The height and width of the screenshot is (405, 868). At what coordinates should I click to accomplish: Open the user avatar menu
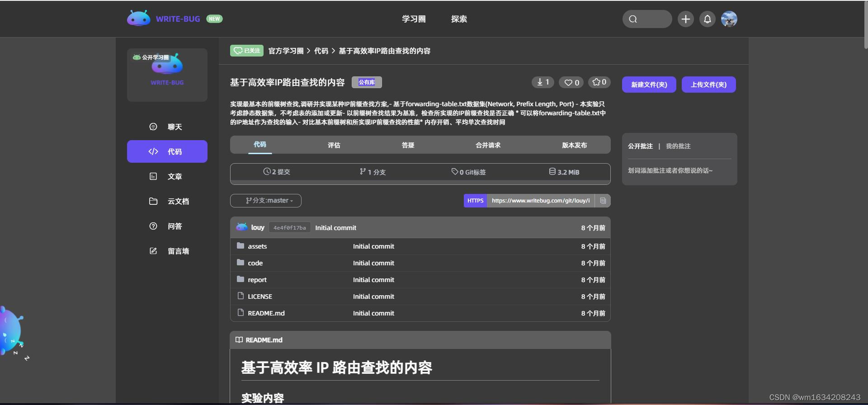pyautogui.click(x=729, y=19)
